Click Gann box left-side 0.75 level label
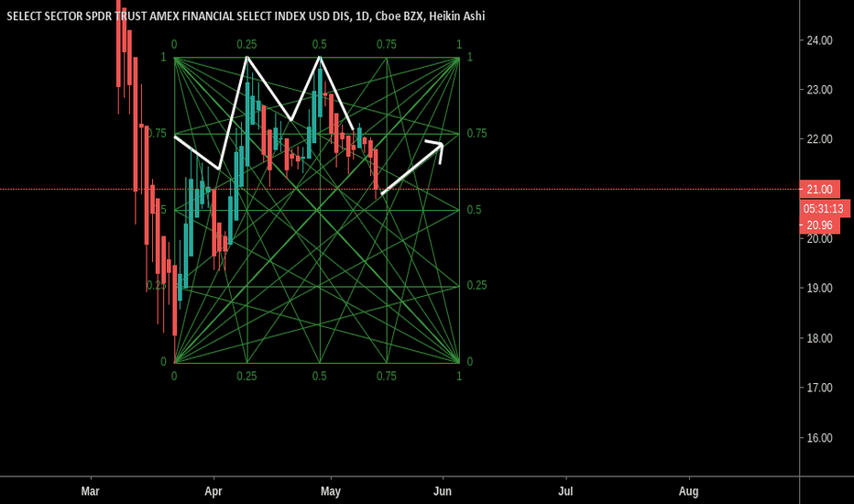This screenshot has width=854, height=504. point(157,134)
